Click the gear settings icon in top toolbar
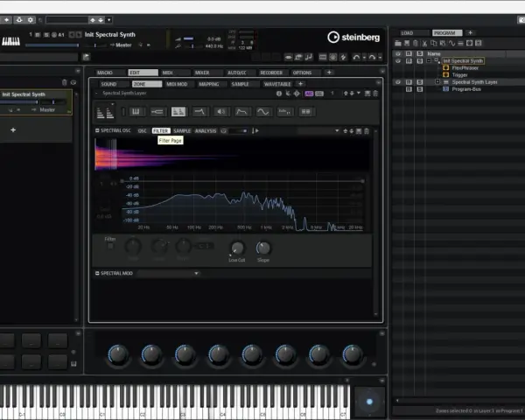Image resolution: width=525 pixels, height=420 pixels. pyautogui.click(x=31, y=20)
